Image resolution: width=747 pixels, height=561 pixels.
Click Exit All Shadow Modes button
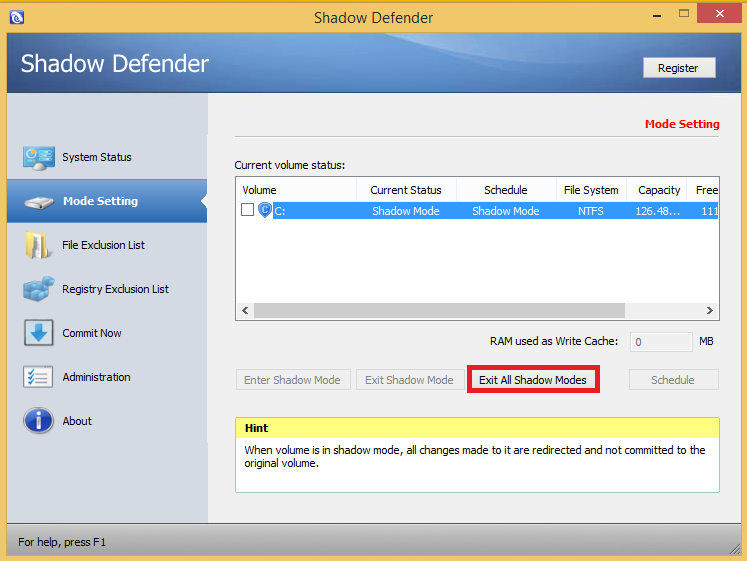click(533, 380)
